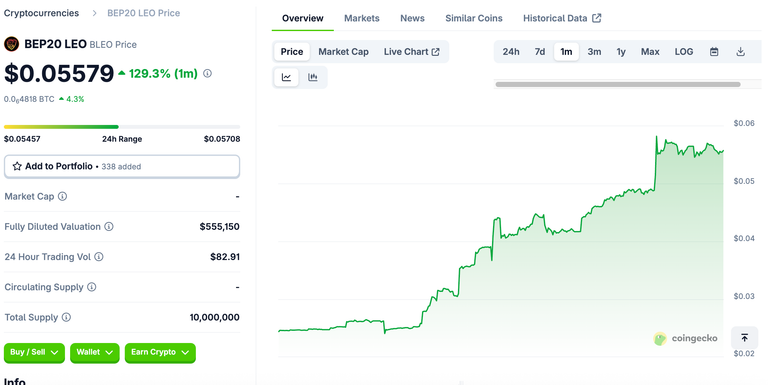Screen dimensions: 768x385
Task: Click the info icon beside Fully Diluted Valuation
Action: pos(109,227)
